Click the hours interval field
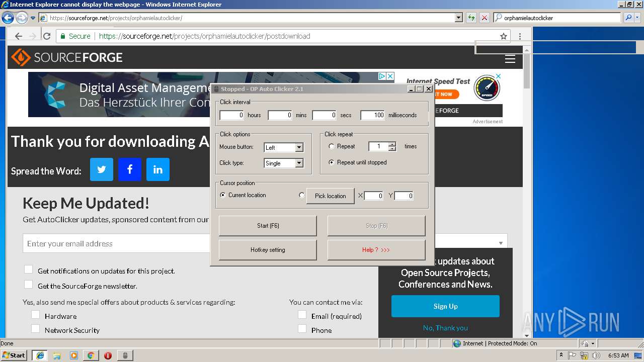644x362 pixels. tap(232, 115)
